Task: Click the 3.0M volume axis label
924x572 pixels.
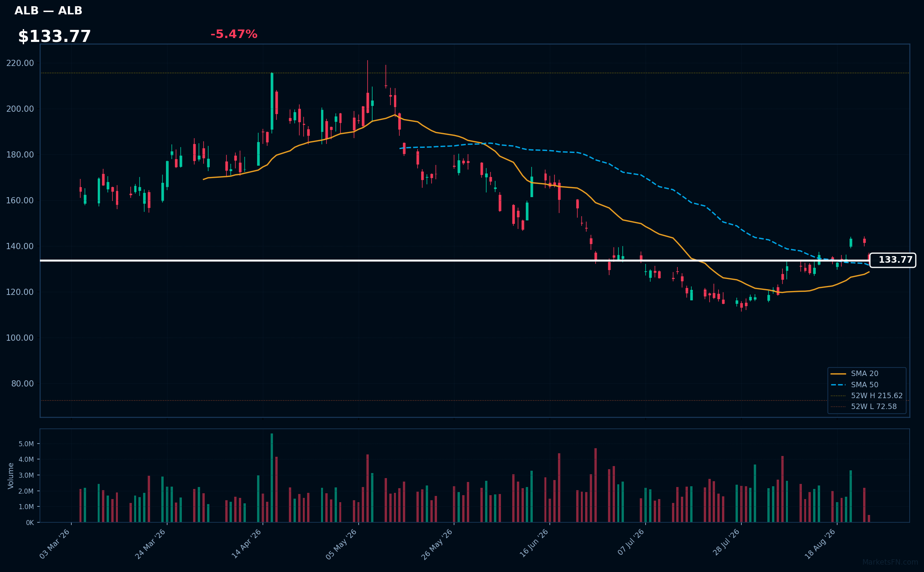Action: tap(26, 475)
